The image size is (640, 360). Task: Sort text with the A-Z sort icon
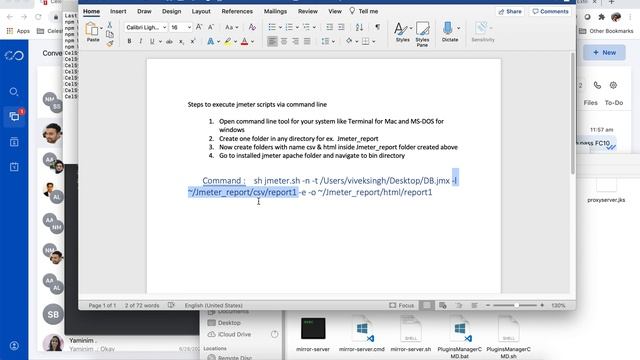click(x=359, y=27)
